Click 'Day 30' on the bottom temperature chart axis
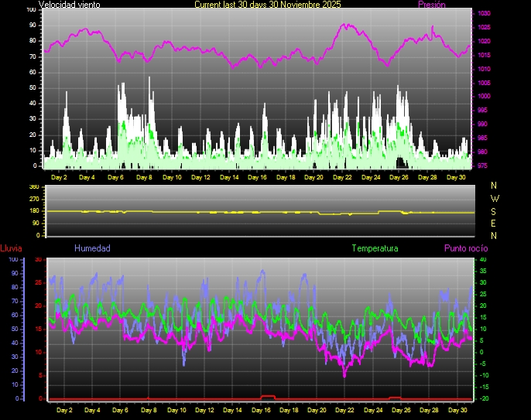This screenshot has height=420, width=531. (458, 410)
